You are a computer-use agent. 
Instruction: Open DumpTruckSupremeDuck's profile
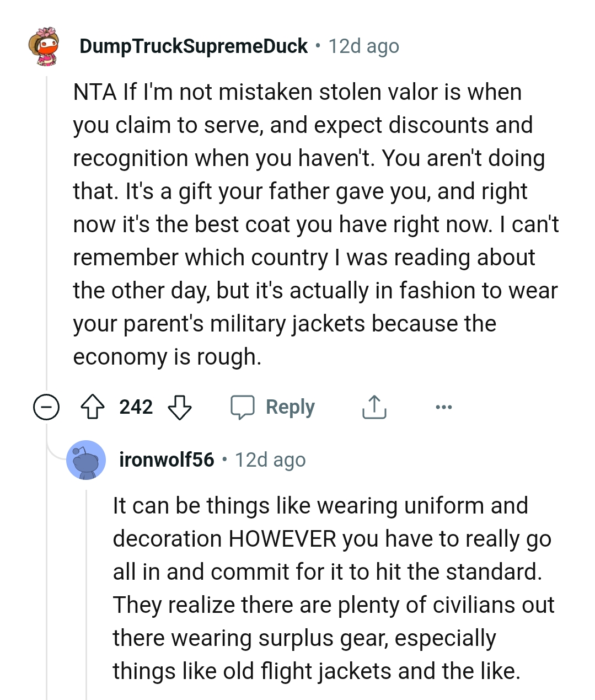pyautogui.click(x=192, y=46)
